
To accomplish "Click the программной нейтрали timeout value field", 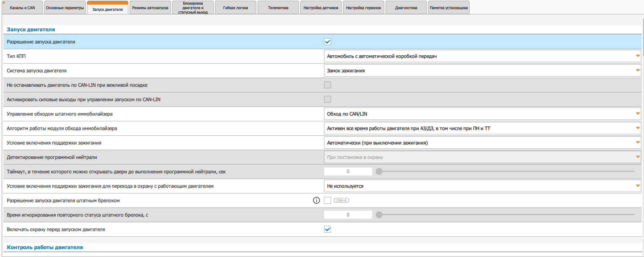I will [x=348, y=171].
